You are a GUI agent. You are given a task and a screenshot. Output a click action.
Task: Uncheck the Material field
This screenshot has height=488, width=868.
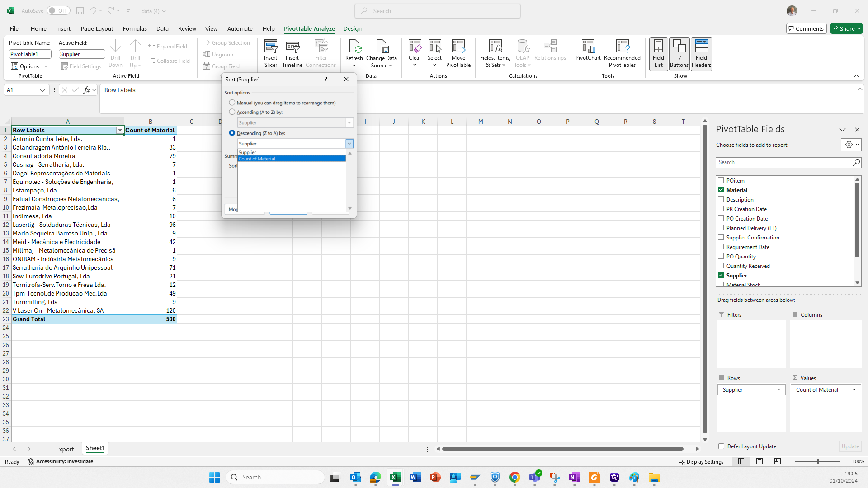[x=721, y=190]
